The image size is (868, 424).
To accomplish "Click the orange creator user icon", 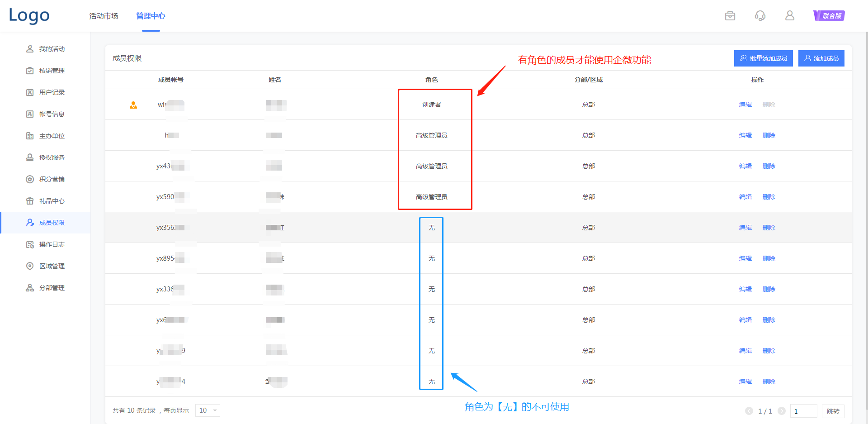I will [x=133, y=105].
